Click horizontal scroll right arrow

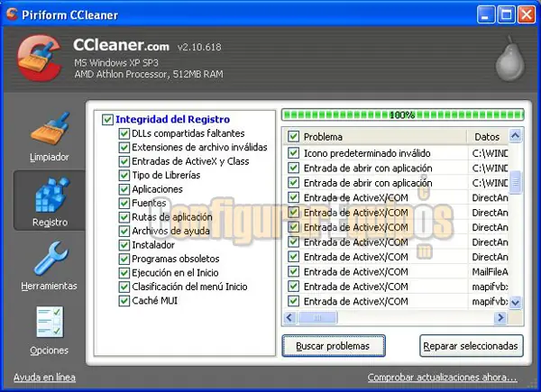click(x=500, y=317)
